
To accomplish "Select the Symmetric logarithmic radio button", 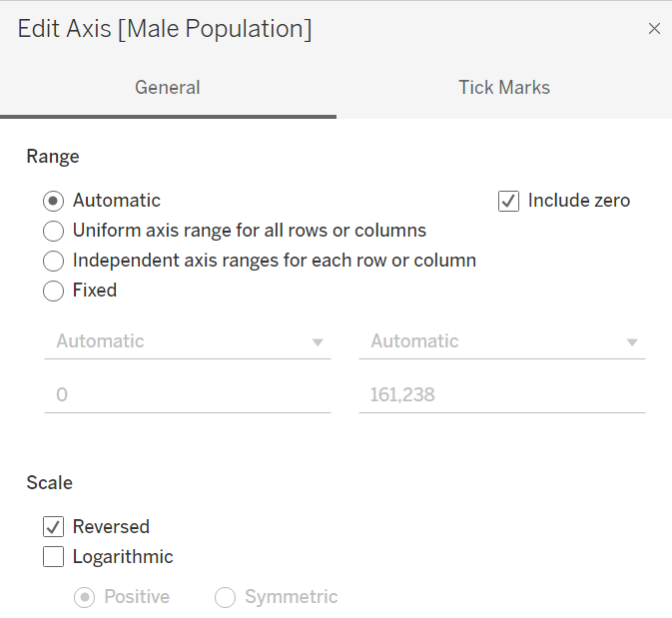I will (x=226, y=597).
